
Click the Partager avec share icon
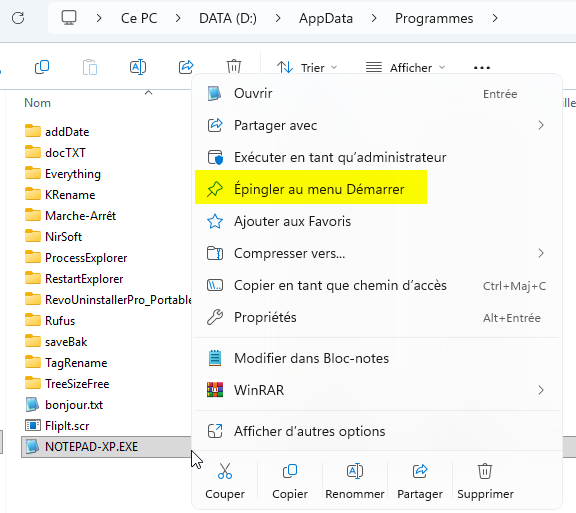click(215, 125)
